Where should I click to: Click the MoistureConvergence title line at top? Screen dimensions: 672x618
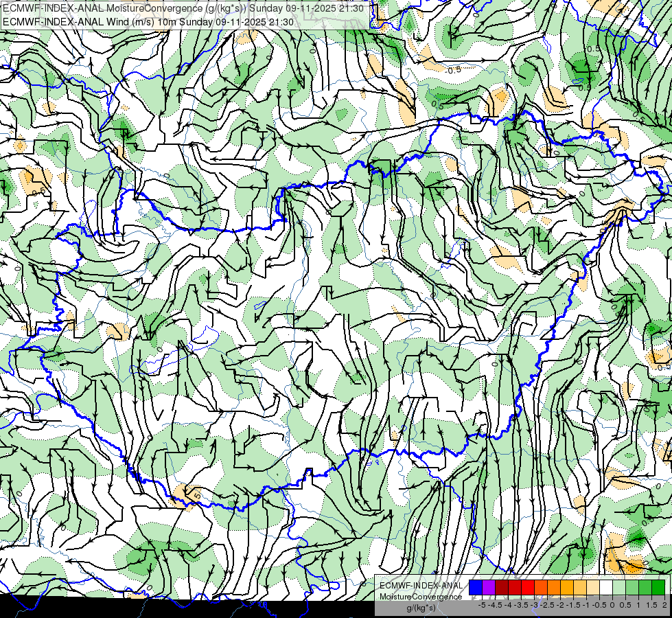point(183,8)
